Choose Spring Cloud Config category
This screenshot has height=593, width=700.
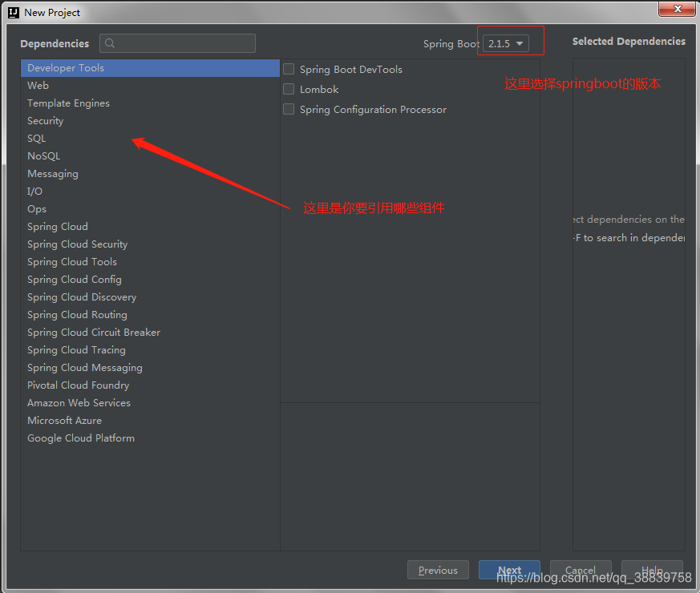pos(150,280)
